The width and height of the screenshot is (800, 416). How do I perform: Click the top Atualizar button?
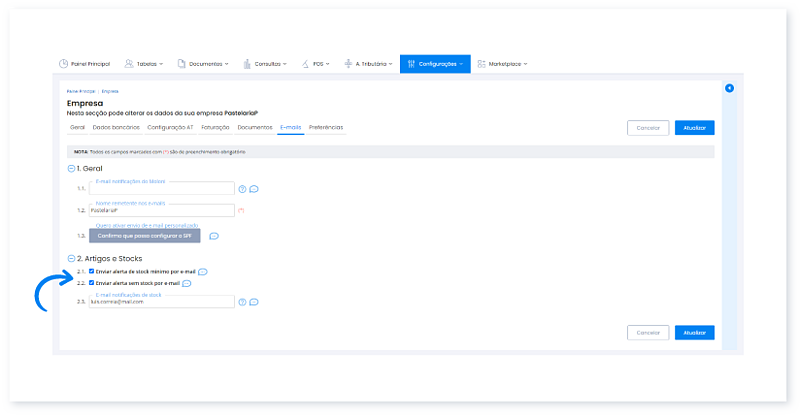pyautogui.click(x=694, y=128)
